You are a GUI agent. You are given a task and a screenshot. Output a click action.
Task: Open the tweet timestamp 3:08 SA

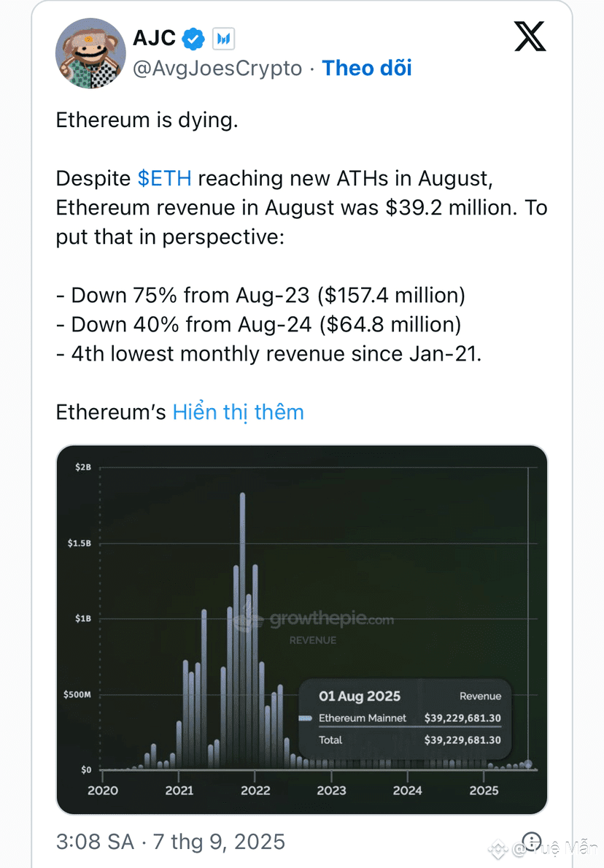(95, 842)
